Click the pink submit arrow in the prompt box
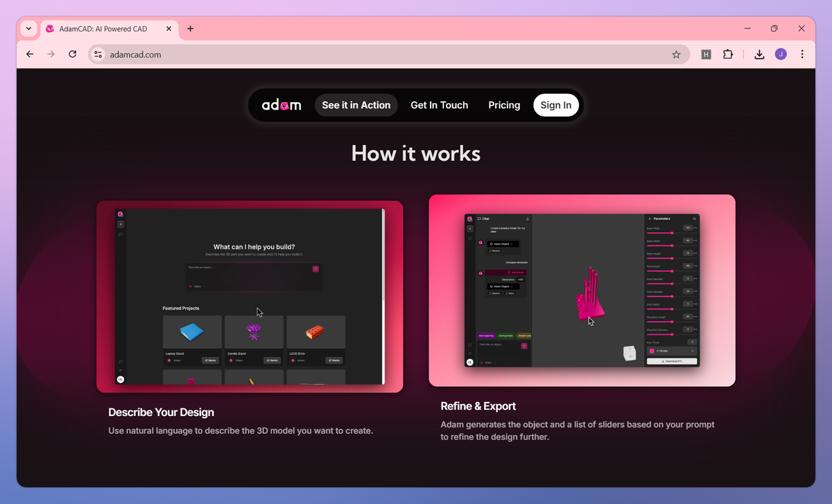 click(315, 269)
